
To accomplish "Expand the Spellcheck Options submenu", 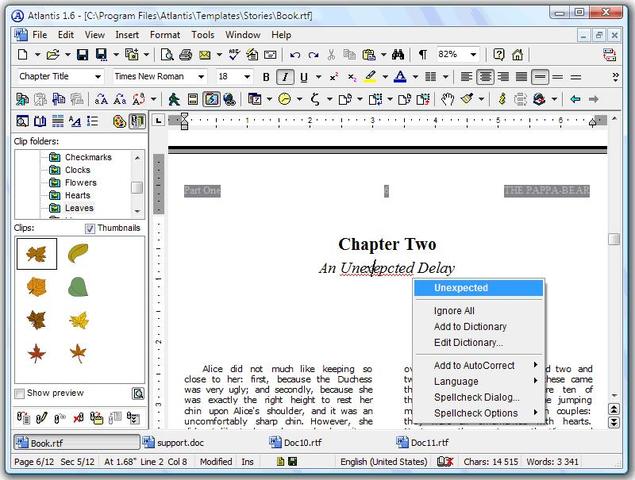I will click(479, 413).
